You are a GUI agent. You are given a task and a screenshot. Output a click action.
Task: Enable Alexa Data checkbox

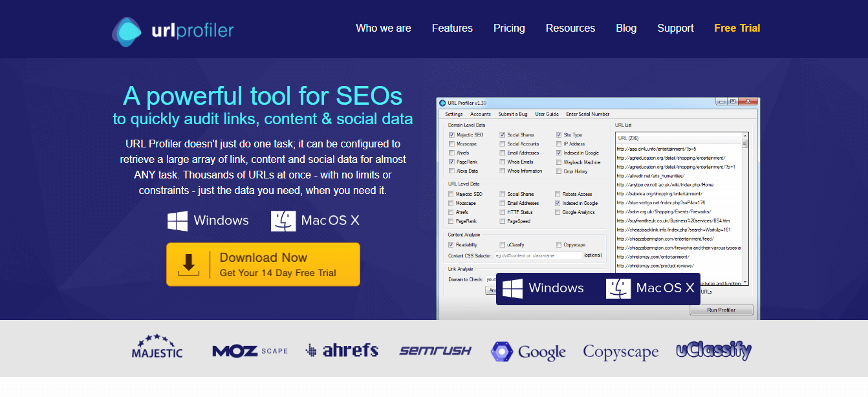point(451,171)
